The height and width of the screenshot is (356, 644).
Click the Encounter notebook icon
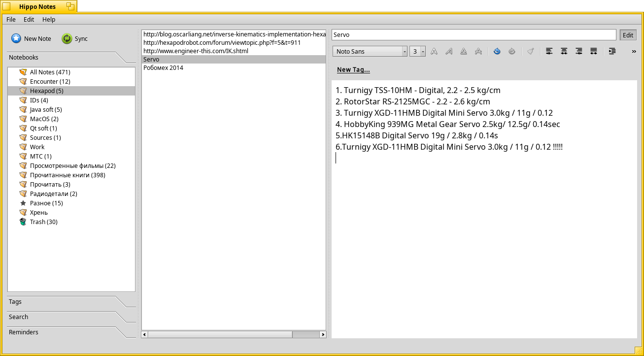click(23, 82)
